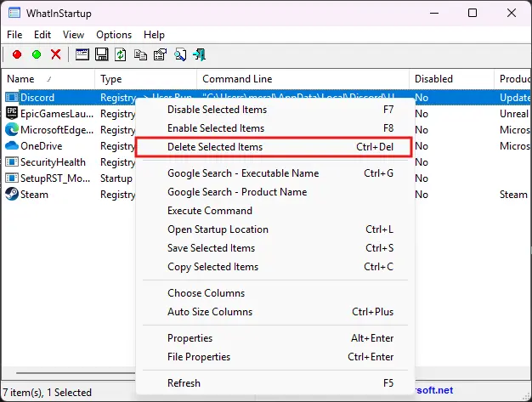Click the green Enable Selected Items toolbar icon
The height and width of the screenshot is (402, 532).
(x=37, y=54)
